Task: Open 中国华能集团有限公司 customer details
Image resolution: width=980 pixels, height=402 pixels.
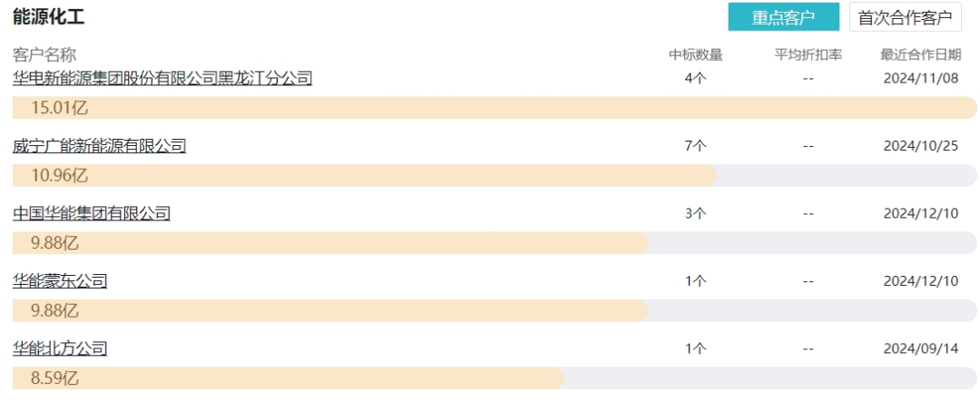Action: coord(92,213)
